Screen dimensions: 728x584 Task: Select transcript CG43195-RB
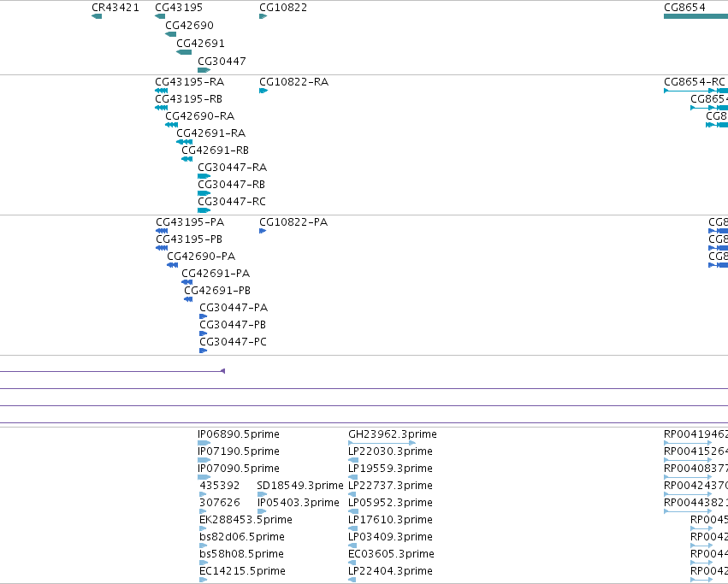point(162,108)
